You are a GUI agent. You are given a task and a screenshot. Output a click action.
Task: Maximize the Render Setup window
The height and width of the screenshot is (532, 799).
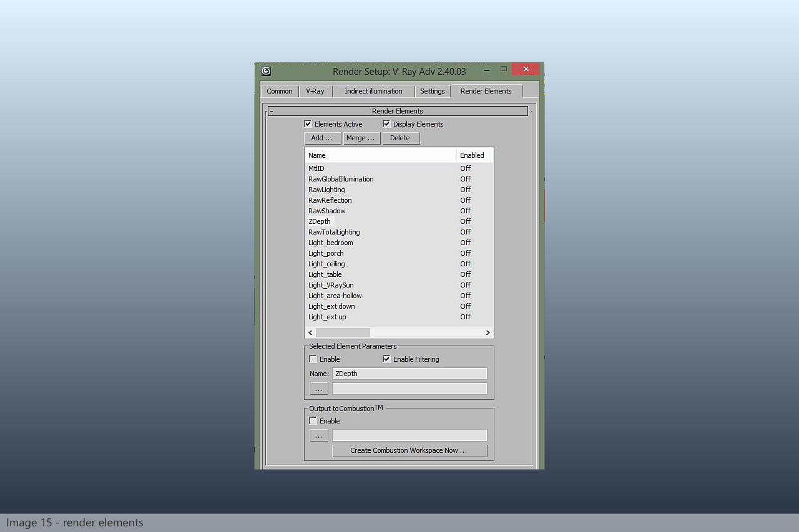tap(503, 69)
